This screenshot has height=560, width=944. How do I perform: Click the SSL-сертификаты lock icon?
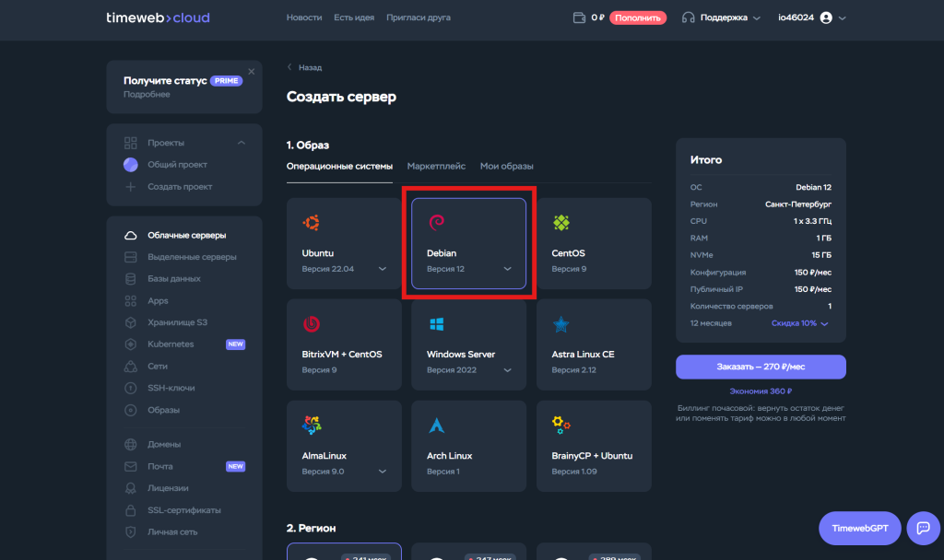tap(131, 510)
